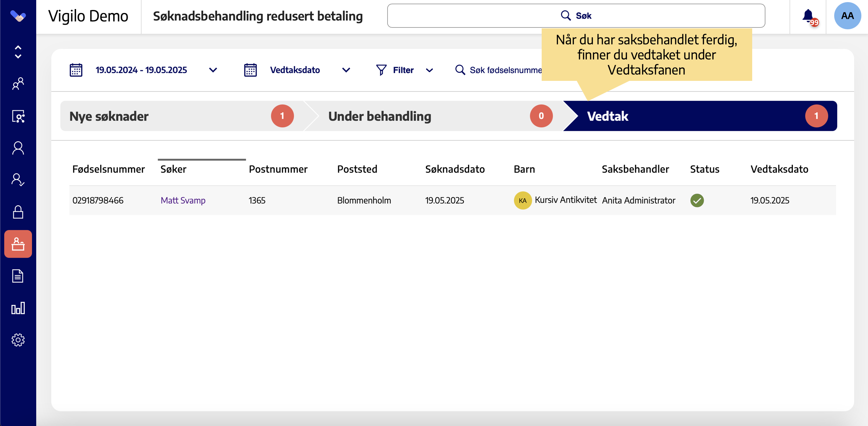Click the notification bell icon
Image resolution: width=868 pixels, height=426 pixels.
click(808, 16)
